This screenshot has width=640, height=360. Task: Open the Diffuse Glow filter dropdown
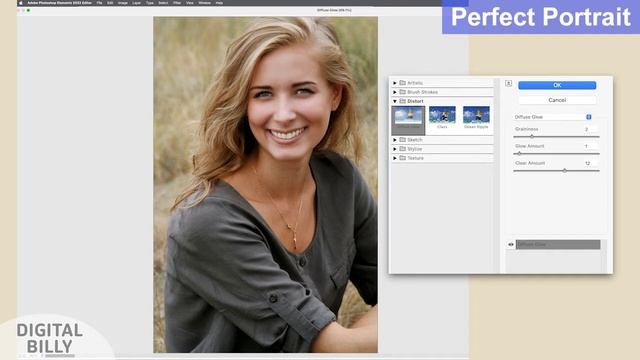point(553,117)
